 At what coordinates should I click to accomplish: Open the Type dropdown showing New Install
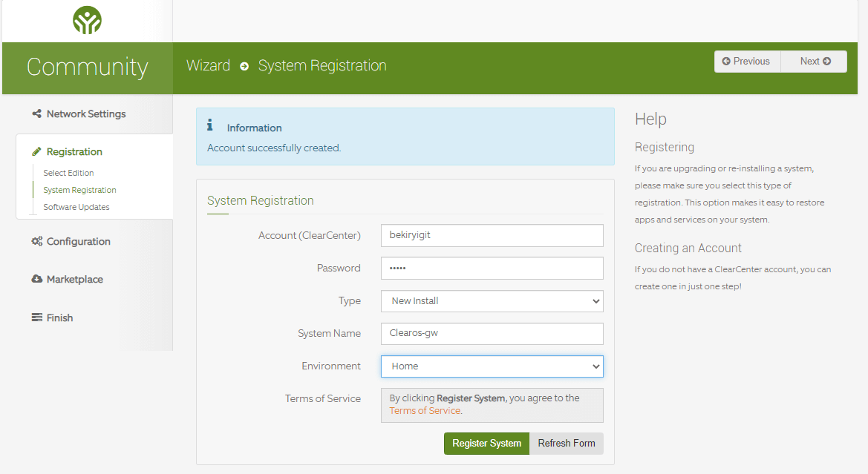point(492,301)
